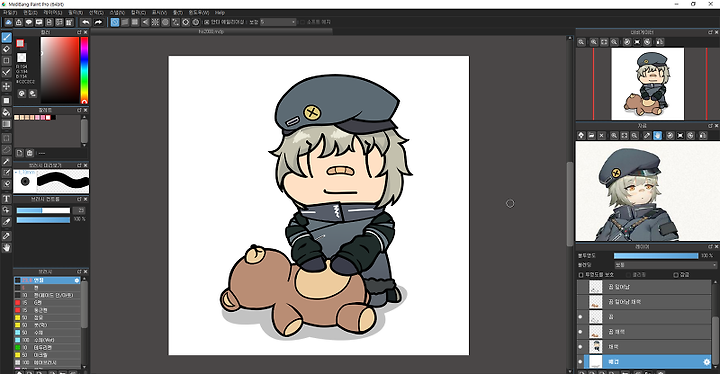Click brush list scroll-up arrow

tap(84, 279)
